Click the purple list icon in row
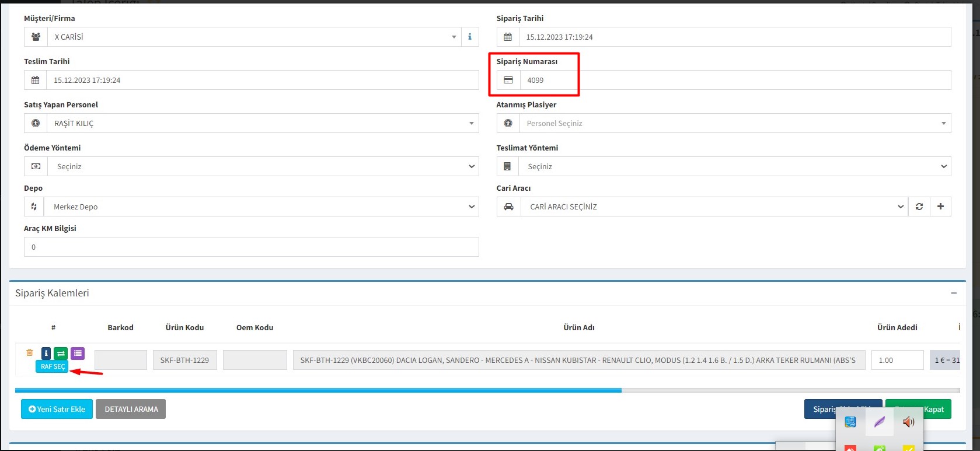 (78, 354)
